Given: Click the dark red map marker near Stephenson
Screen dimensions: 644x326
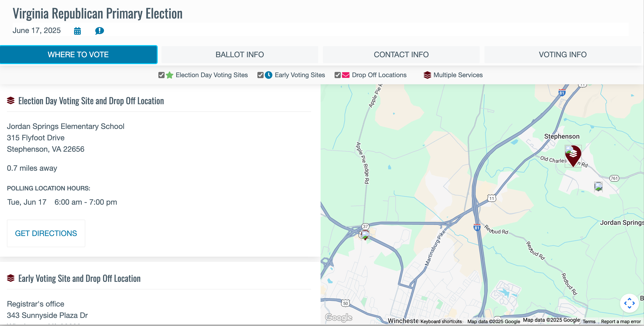Looking at the screenshot, I should coord(573,155).
